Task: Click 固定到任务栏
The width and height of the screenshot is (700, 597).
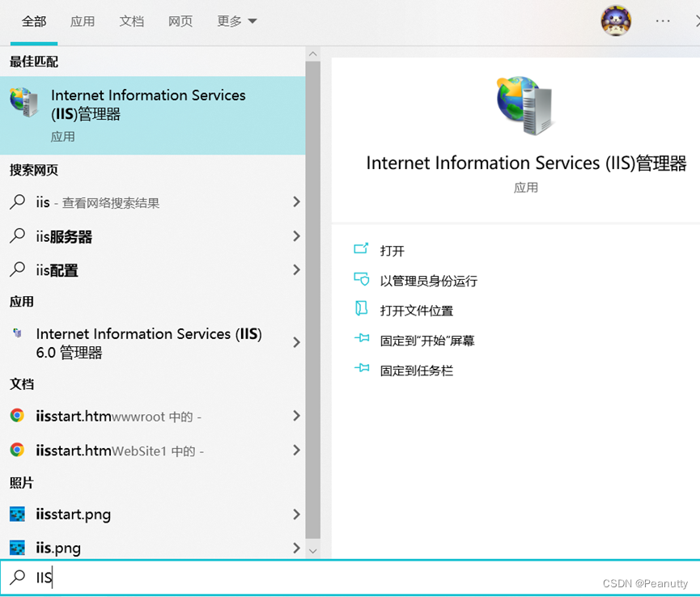Action: [417, 370]
